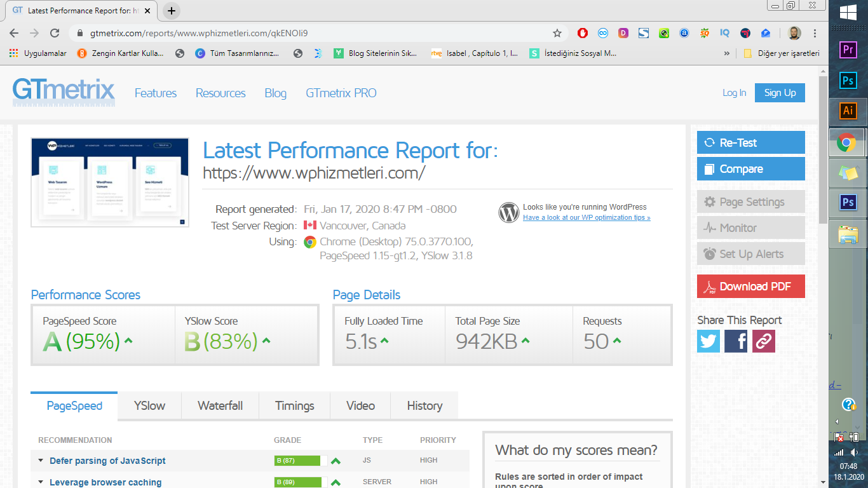This screenshot has height=488, width=868.
Task: Click the GTmetrix logo
Action: point(64,92)
